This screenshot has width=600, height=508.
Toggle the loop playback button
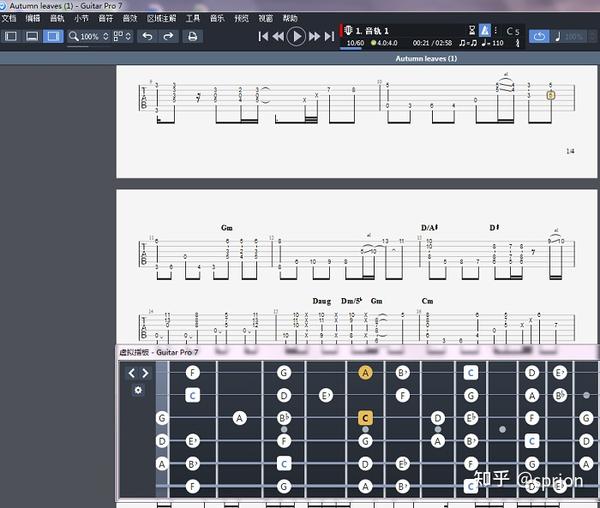(539, 37)
